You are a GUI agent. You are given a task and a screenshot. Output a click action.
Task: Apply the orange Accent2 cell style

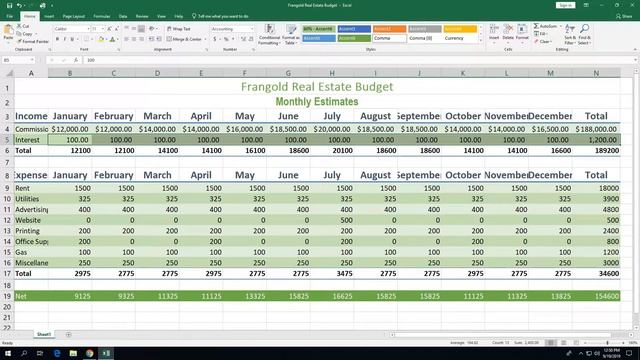pos(389,29)
